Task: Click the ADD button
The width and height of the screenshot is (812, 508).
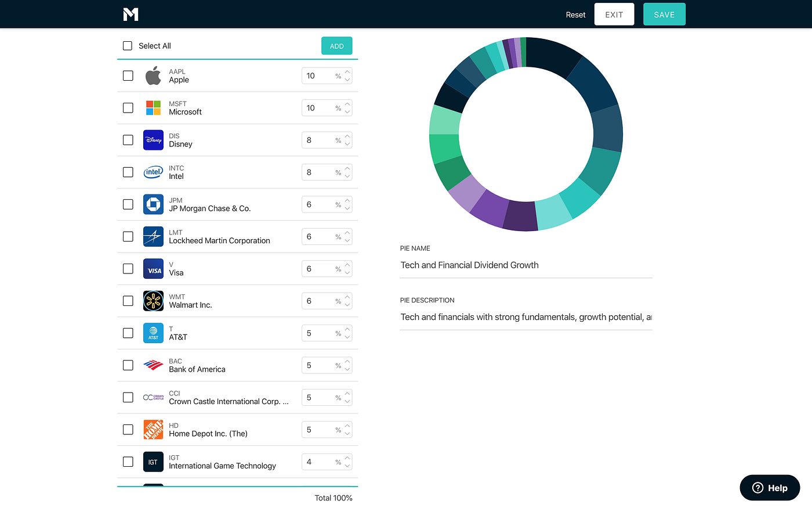Action: [x=337, y=46]
